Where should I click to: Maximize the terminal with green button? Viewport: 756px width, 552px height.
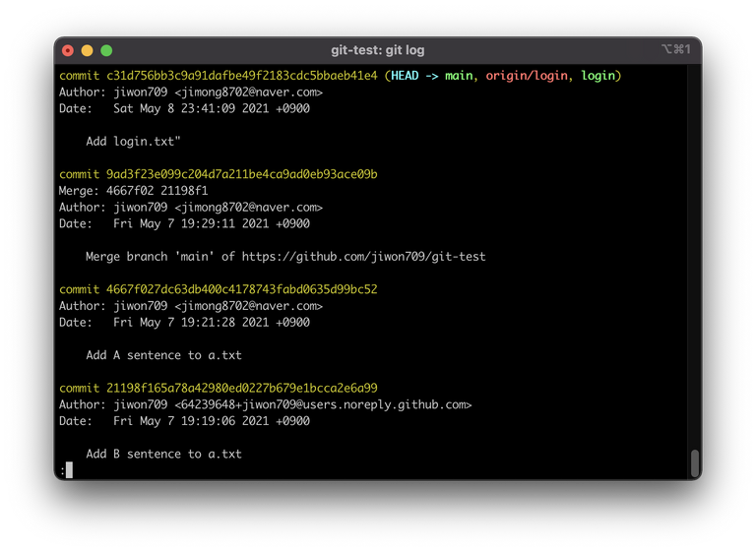(x=106, y=50)
